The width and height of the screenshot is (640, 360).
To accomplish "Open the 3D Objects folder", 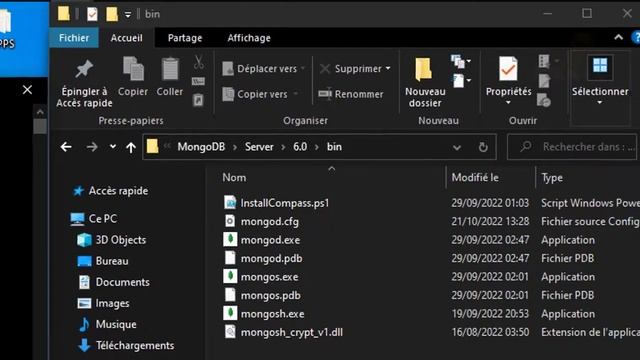I will click(x=111, y=240).
